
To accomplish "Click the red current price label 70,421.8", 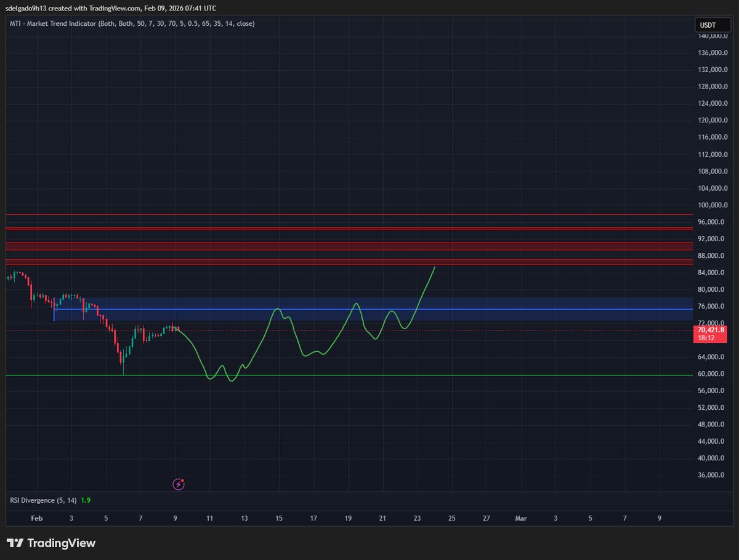I will 711,334.
